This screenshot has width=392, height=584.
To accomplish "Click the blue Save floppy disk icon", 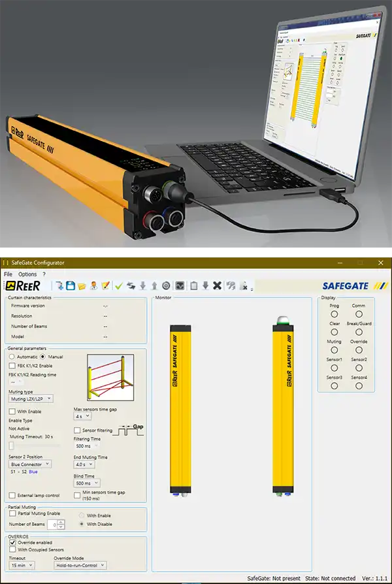I will tap(71, 285).
